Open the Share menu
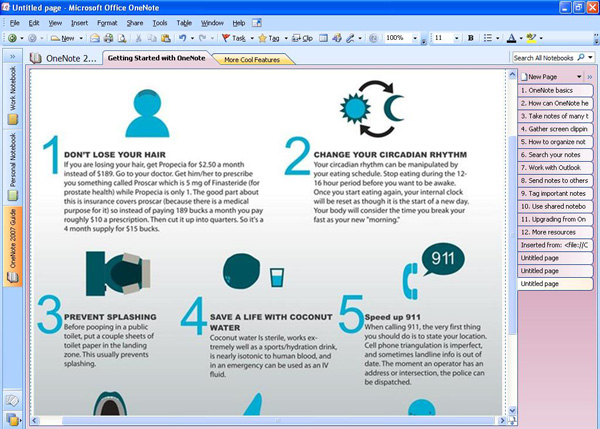Image resolution: width=600 pixels, height=429 pixels. (135, 23)
